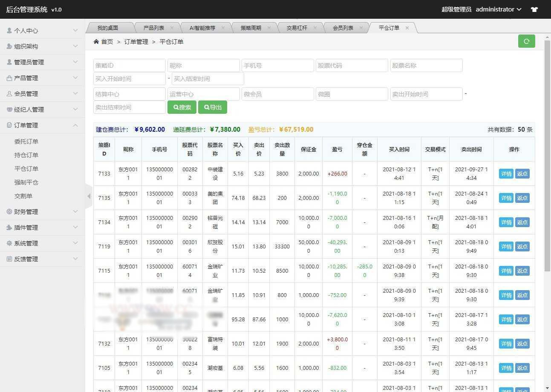This screenshot has height=392, width=551.
Task: Close the 平仓订单 tab with its X
Action: pyautogui.click(x=407, y=28)
